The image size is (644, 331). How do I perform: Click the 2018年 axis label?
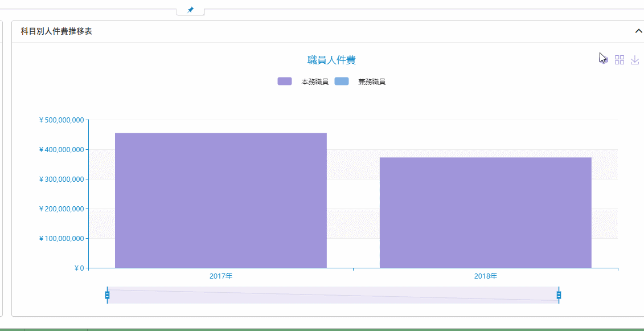[485, 275]
